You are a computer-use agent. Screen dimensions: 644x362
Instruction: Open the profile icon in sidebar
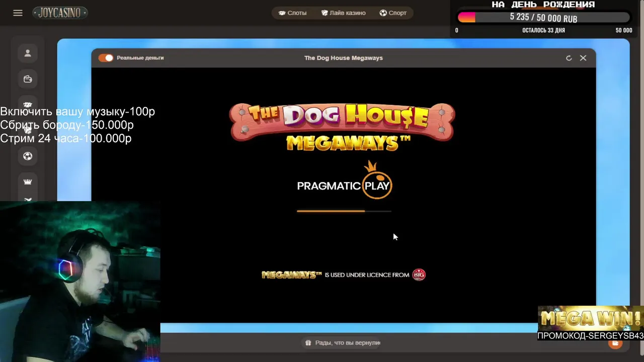click(x=28, y=53)
